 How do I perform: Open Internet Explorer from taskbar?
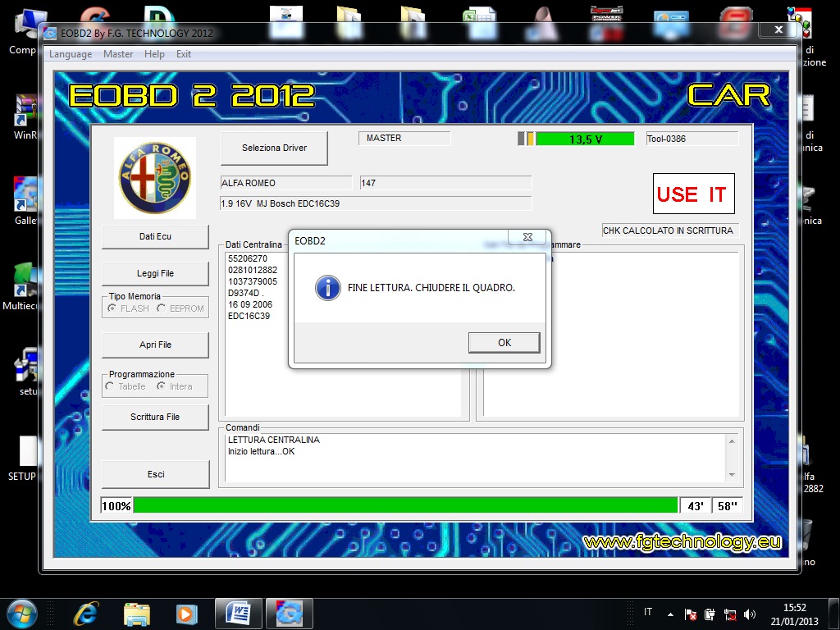[86, 614]
